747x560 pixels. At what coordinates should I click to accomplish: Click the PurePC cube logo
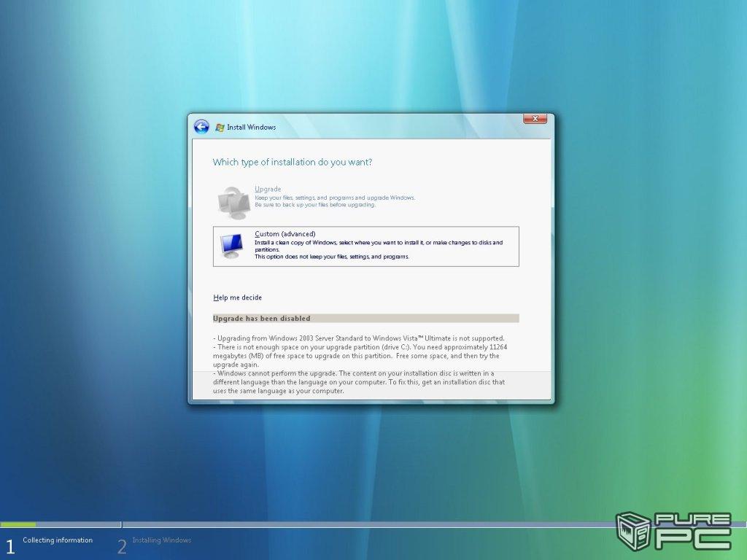(x=633, y=530)
